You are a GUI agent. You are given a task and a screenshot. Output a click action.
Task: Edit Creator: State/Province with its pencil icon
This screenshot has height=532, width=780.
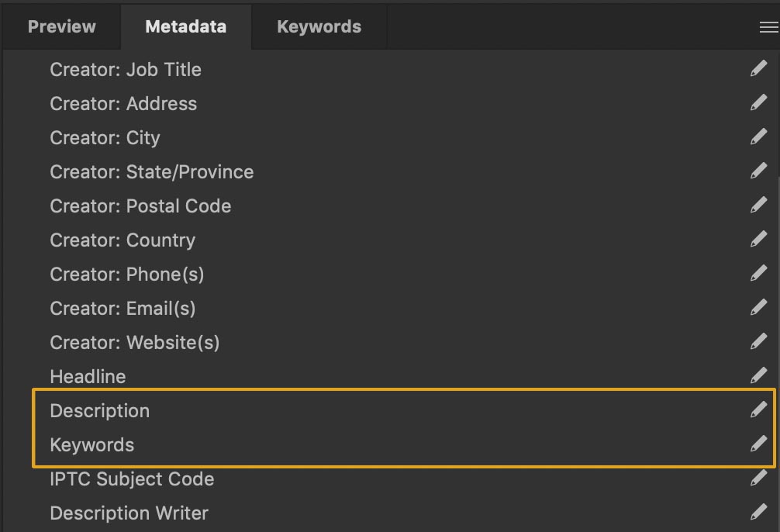(758, 171)
